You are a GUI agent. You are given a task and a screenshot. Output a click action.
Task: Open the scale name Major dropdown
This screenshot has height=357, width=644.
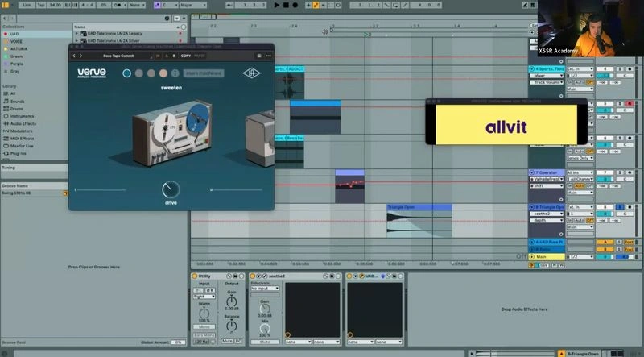[x=192, y=5]
